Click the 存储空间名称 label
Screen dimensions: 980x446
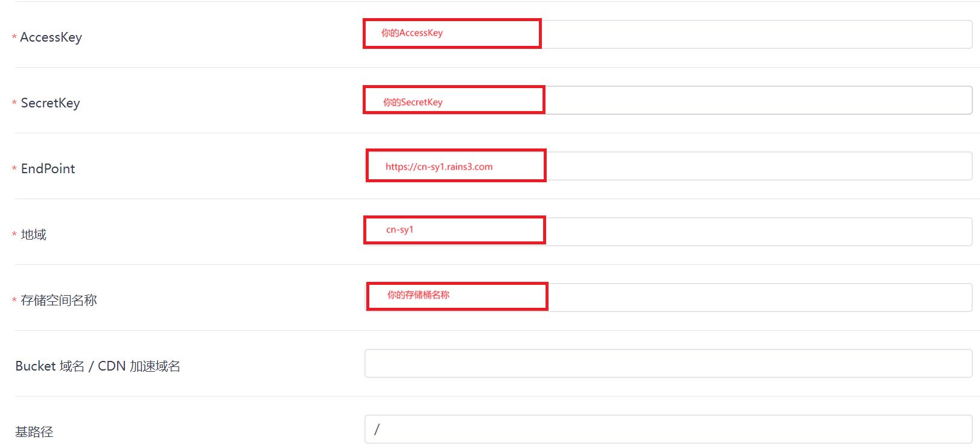[59, 301]
